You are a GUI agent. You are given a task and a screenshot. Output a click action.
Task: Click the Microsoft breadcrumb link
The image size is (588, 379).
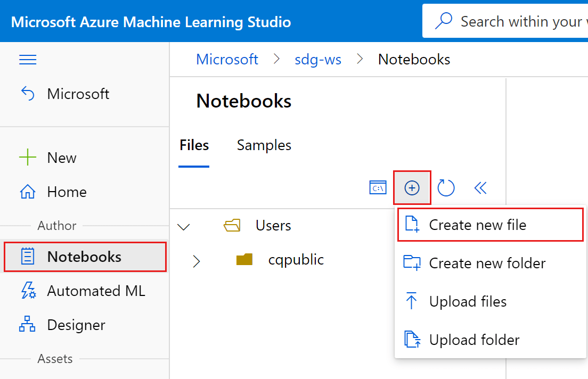[x=227, y=59]
